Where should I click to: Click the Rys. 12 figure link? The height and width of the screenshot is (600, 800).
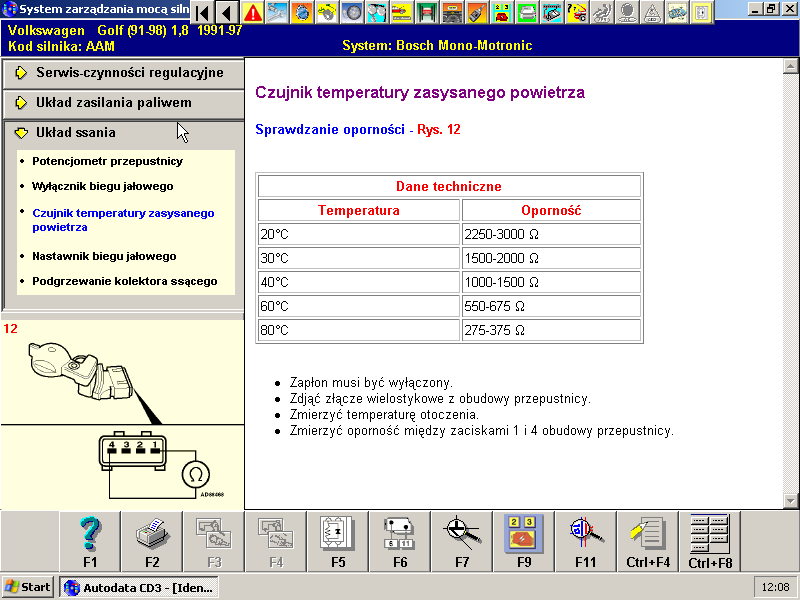pyautogui.click(x=439, y=130)
